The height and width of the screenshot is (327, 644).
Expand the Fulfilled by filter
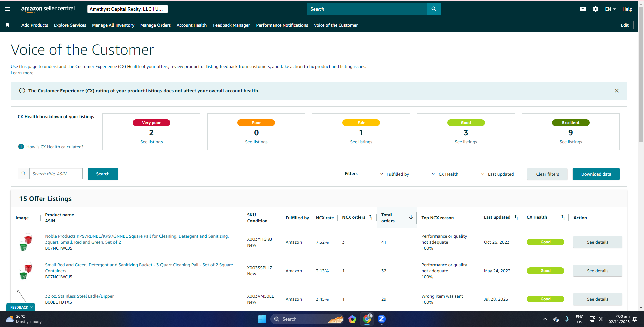tap(395, 174)
